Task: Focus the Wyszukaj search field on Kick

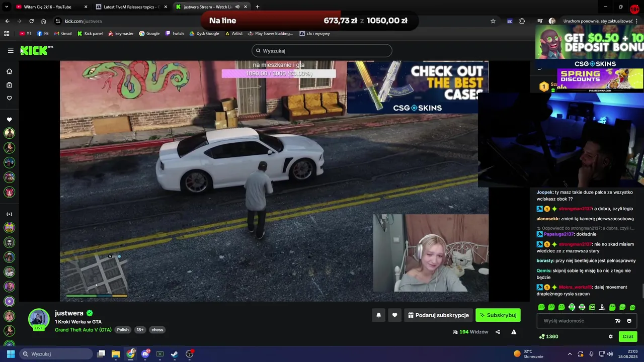Action: [322, 51]
